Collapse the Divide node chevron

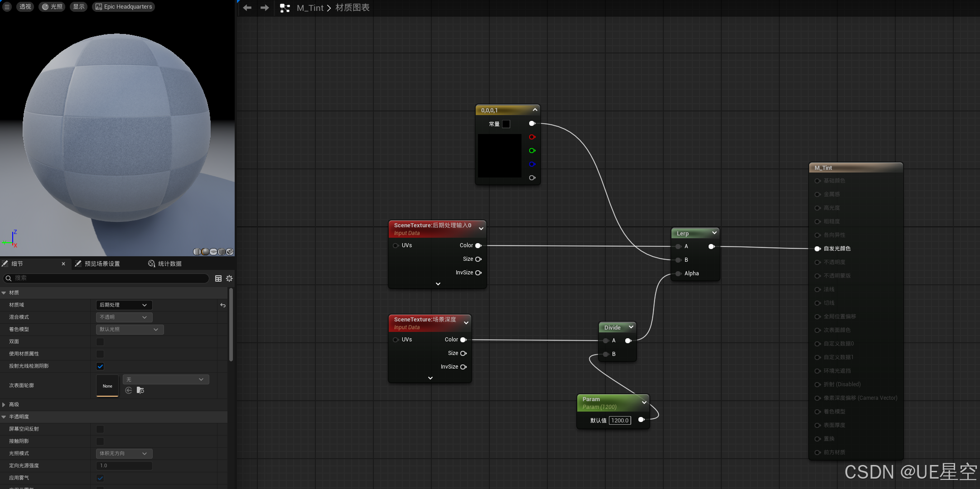(631, 327)
